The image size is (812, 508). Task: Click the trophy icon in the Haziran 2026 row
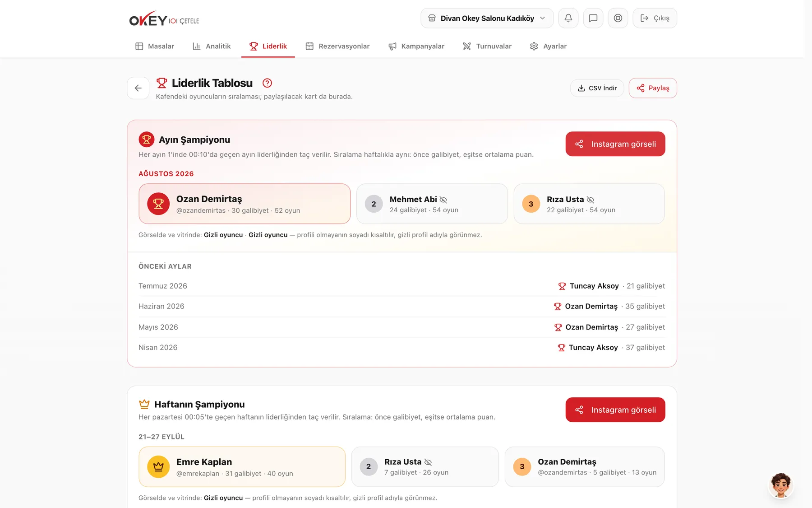pos(558,306)
